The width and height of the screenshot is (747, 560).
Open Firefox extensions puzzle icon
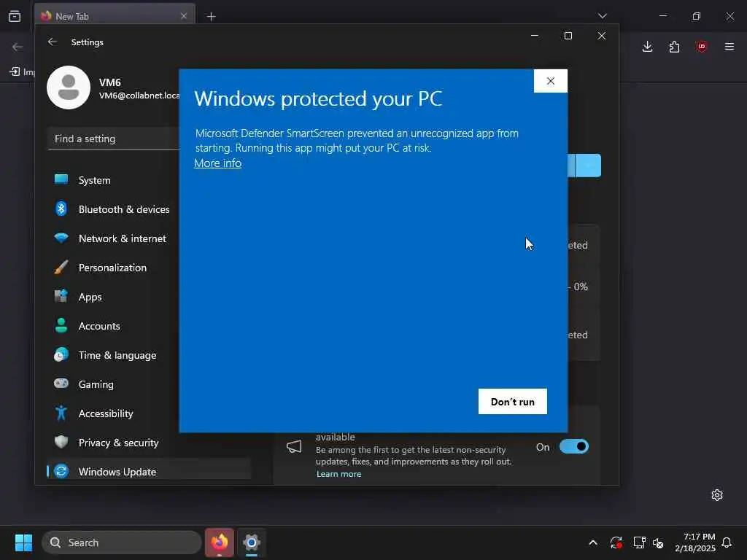[x=674, y=47]
